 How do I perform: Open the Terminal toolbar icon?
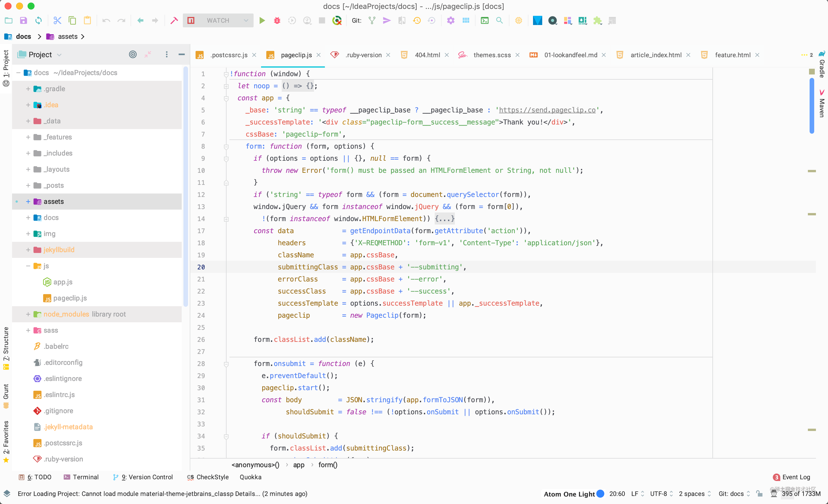[x=484, y=20]
